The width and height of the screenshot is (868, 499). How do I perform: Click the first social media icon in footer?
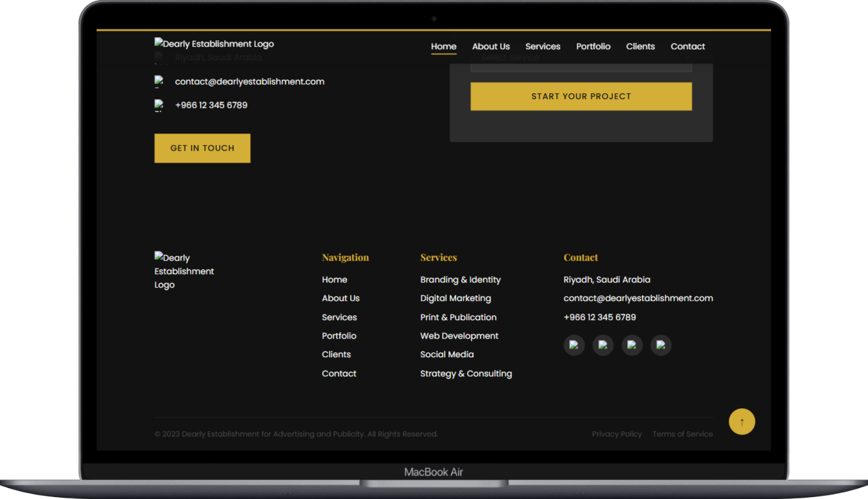pyautogui.click(x=574, y=345)
